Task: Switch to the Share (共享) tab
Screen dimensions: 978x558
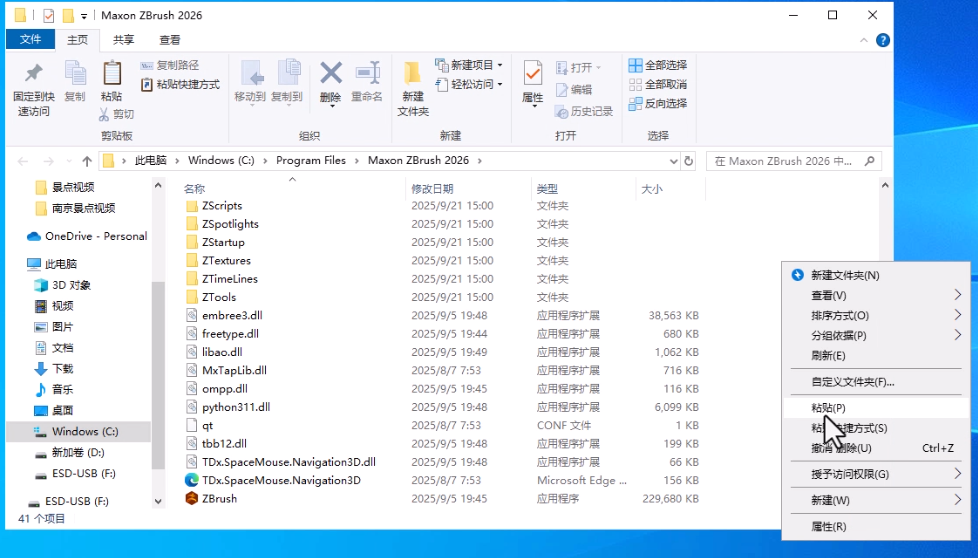Action: [123, 39]
